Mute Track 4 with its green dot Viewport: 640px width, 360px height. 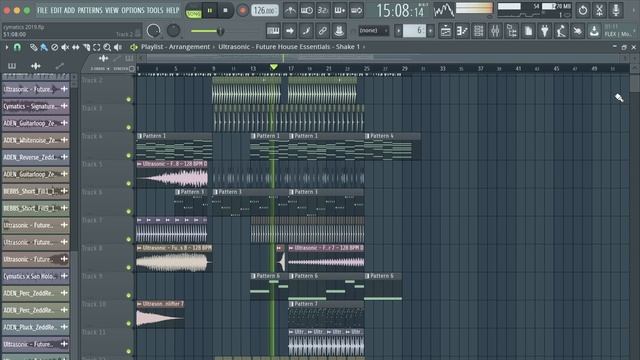pos(129,156)
